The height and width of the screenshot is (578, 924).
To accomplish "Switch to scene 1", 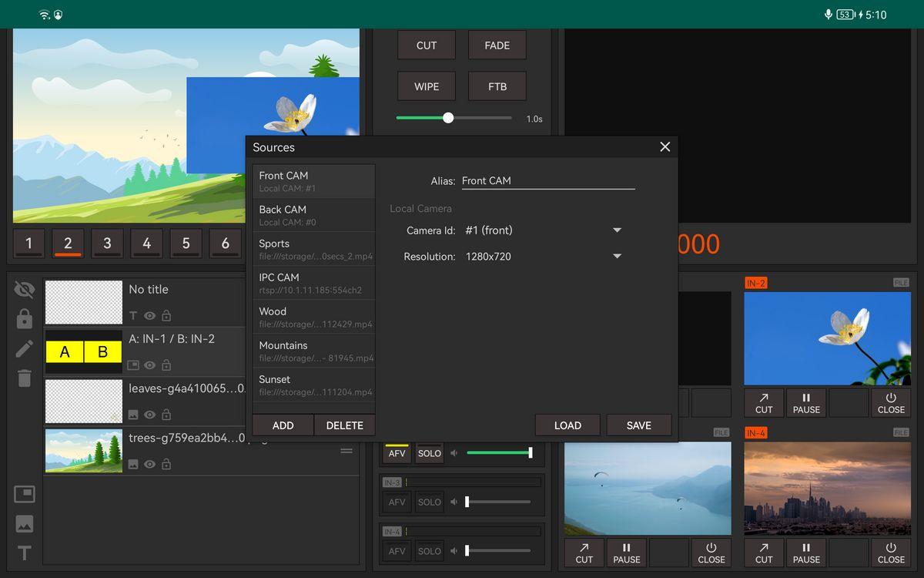I will 28,244.
